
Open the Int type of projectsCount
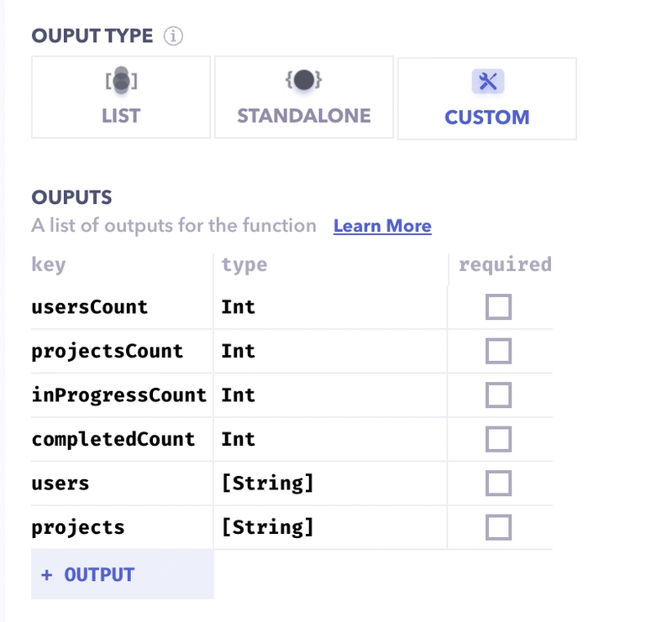pyautogui.click(x=330, y=351)
